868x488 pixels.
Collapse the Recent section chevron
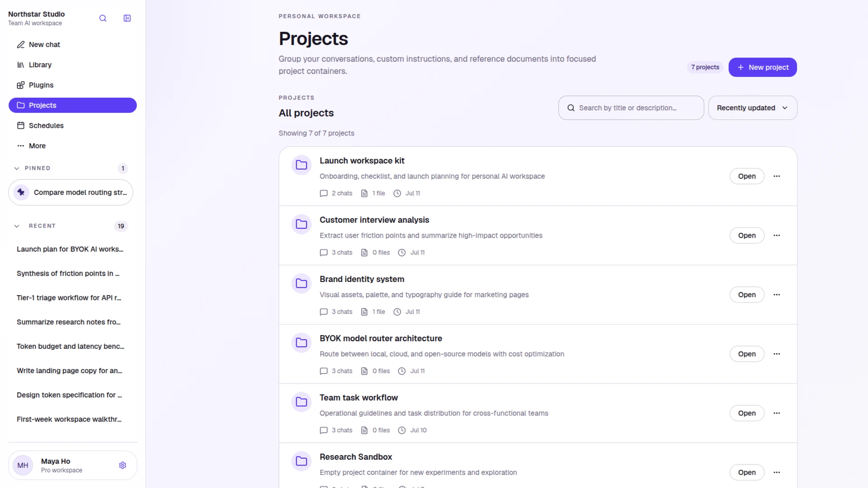[17, 226]
